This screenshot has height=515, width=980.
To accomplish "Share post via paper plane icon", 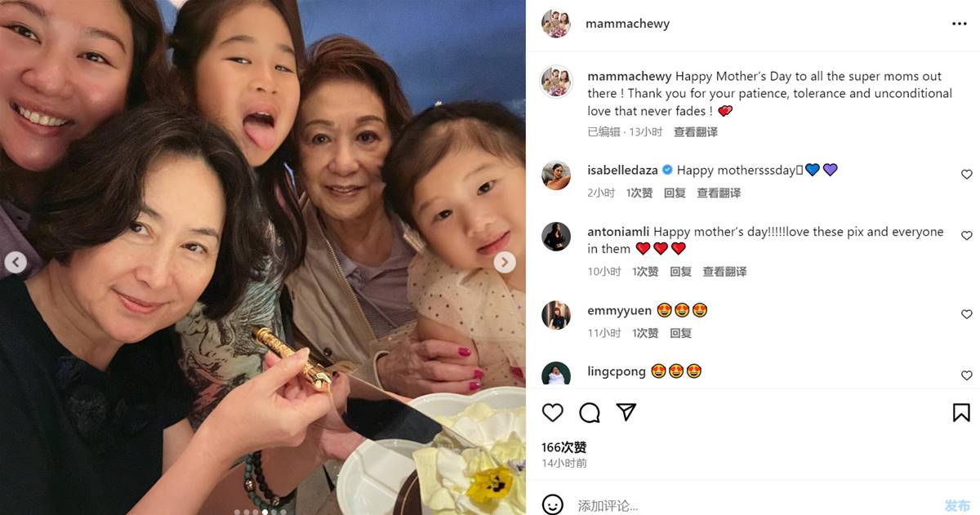I will tap(626, 412).
